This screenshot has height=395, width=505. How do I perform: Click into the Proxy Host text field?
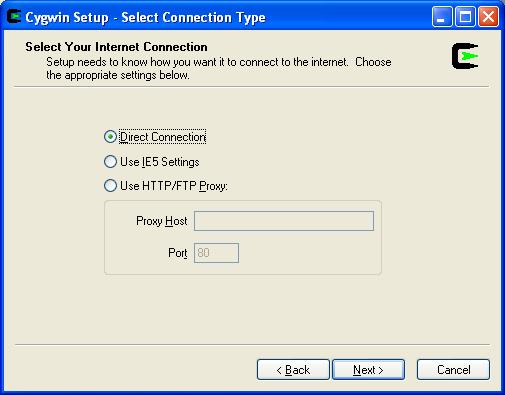coord(284,221)
